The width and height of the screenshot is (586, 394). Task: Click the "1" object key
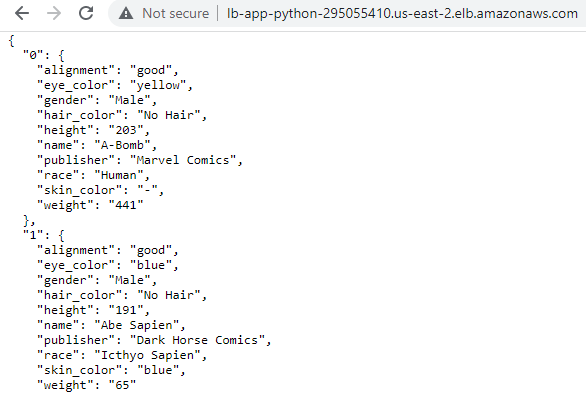coord(33,235)
